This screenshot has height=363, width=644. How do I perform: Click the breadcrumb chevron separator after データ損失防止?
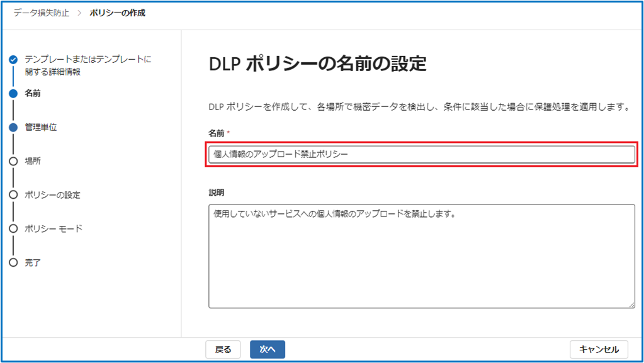pyautogui.click(x=80, y=13)
